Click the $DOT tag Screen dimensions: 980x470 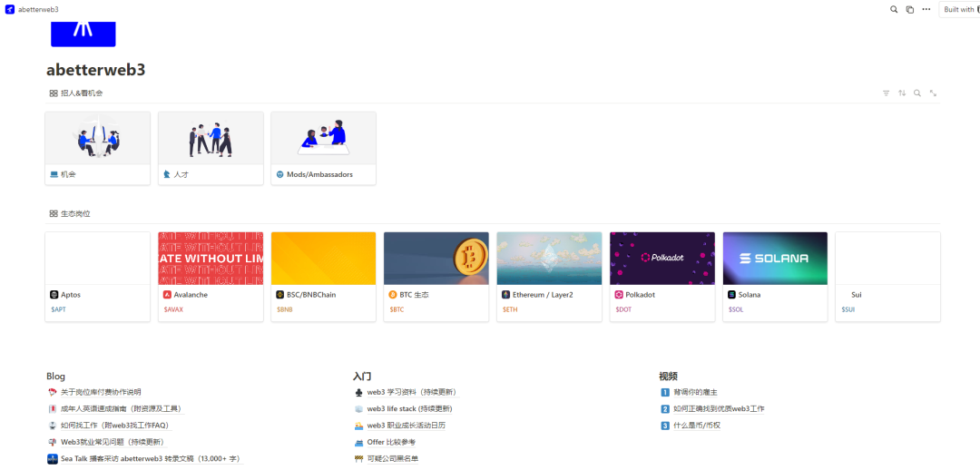[623, 309]
